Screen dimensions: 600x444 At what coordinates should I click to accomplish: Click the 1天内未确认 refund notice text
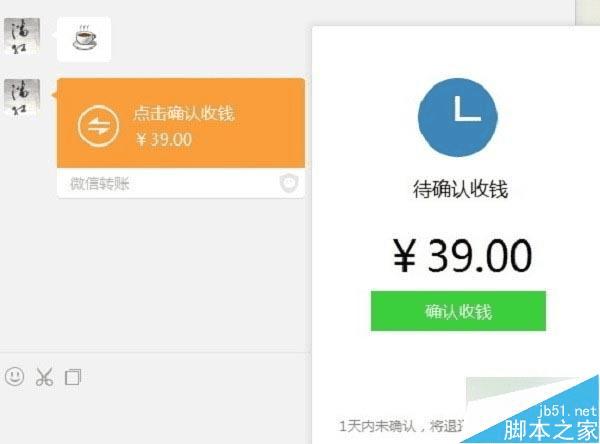coord(401,426)
